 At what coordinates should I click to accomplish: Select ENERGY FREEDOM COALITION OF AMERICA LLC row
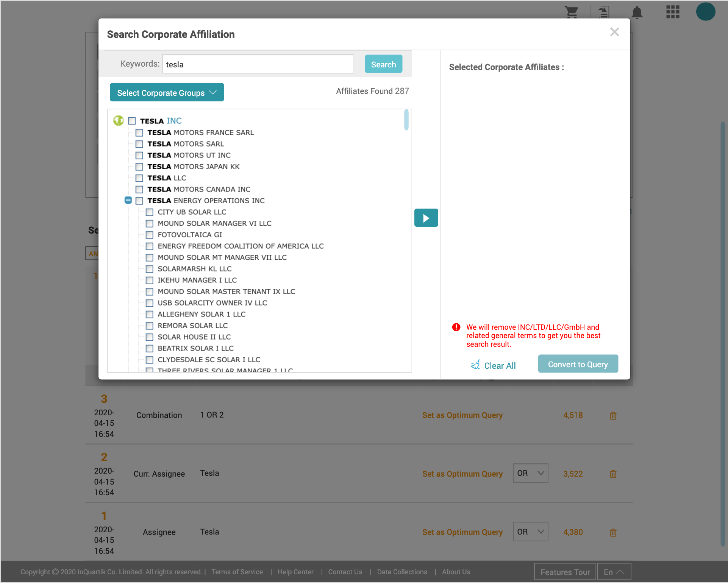click(x=235, y=246)
